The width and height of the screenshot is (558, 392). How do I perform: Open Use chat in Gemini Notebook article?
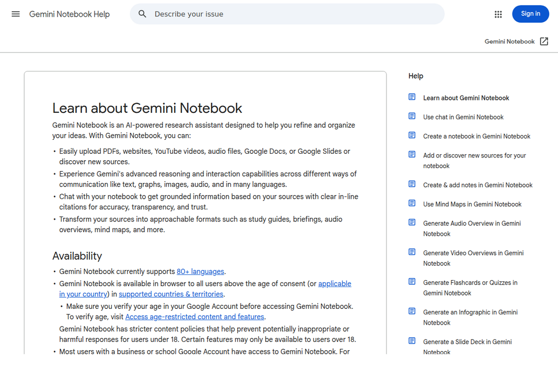(463, 117)
